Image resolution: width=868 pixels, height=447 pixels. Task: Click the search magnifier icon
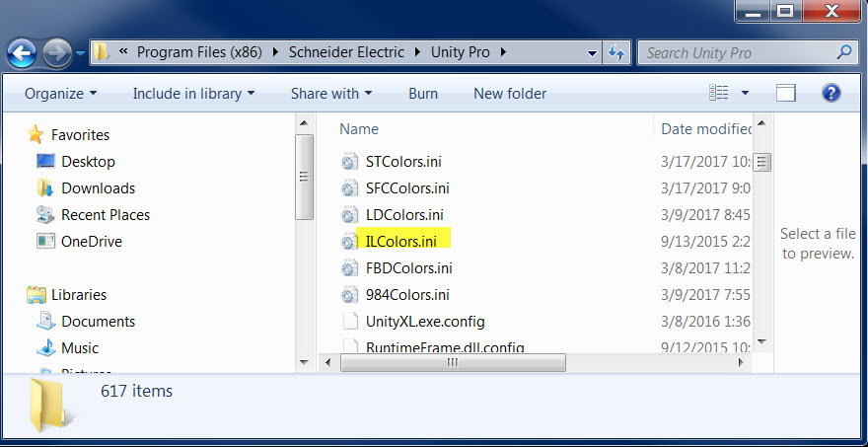pyautogui.click(x=843, y=52)
